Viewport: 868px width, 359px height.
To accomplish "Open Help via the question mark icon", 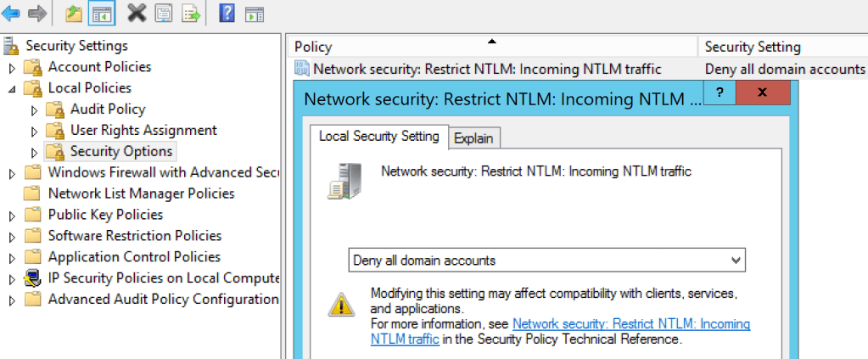I will pos(227,13).
